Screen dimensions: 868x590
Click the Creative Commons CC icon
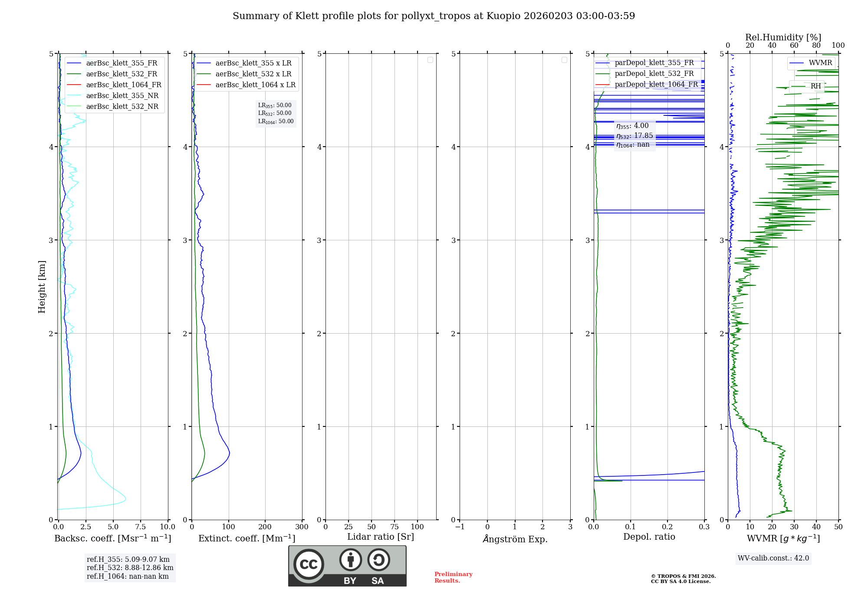309,564
